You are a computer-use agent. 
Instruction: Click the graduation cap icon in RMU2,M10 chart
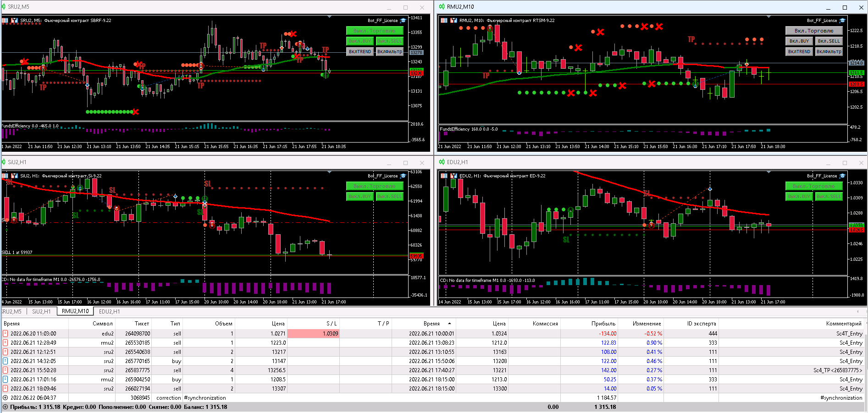pyautogui.click(x=842, y=21)
